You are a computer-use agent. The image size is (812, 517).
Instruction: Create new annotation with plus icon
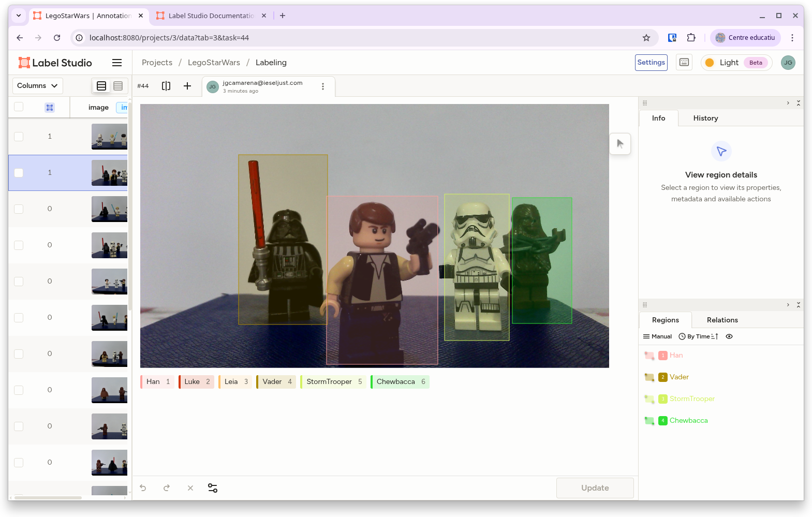187,86
